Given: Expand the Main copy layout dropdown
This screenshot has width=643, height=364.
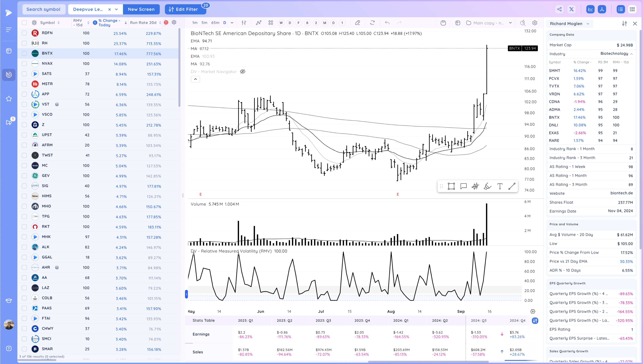Looking at the screenshot, I should [510, 23].
